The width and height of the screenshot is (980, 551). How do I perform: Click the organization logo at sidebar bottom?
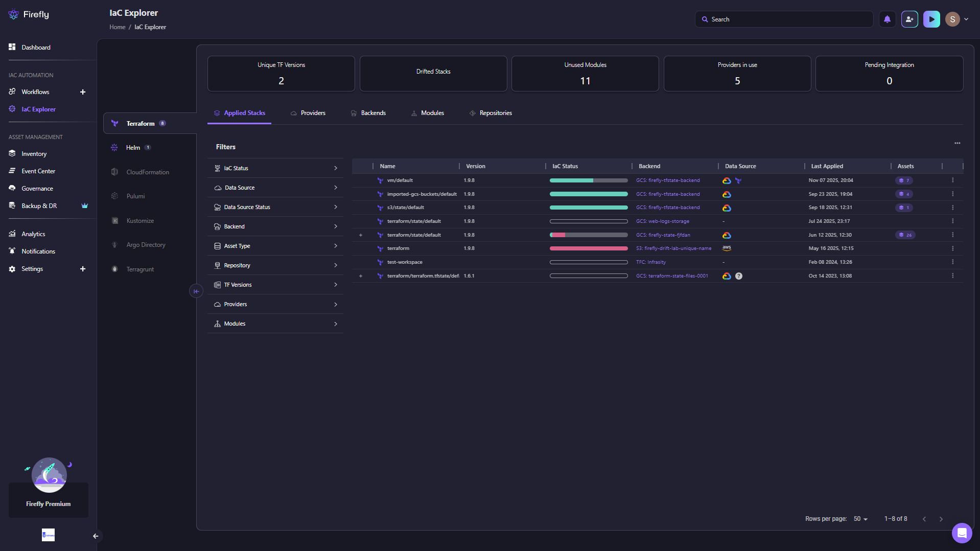click(x=48, y=535)
